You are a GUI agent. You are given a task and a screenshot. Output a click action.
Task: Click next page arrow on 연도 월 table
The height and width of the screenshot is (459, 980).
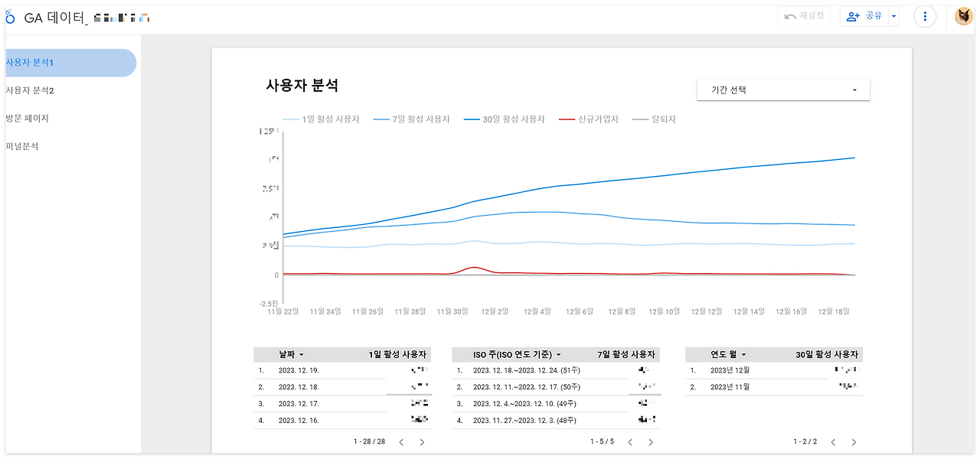tap(854, 441)
